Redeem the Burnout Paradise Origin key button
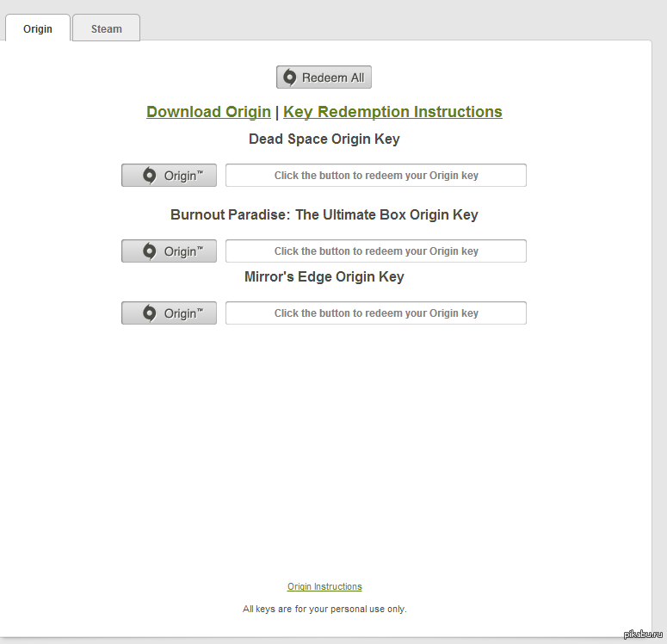 [169, 251]
